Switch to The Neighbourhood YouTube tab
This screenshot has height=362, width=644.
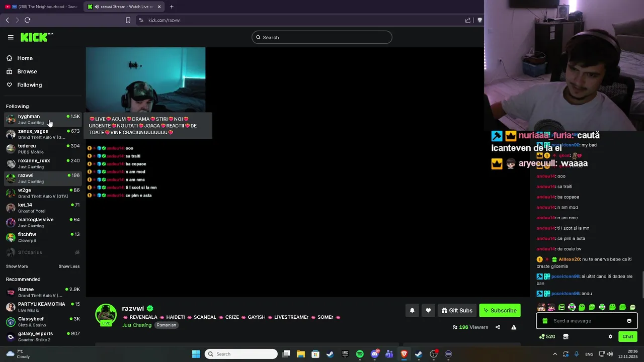41,7
